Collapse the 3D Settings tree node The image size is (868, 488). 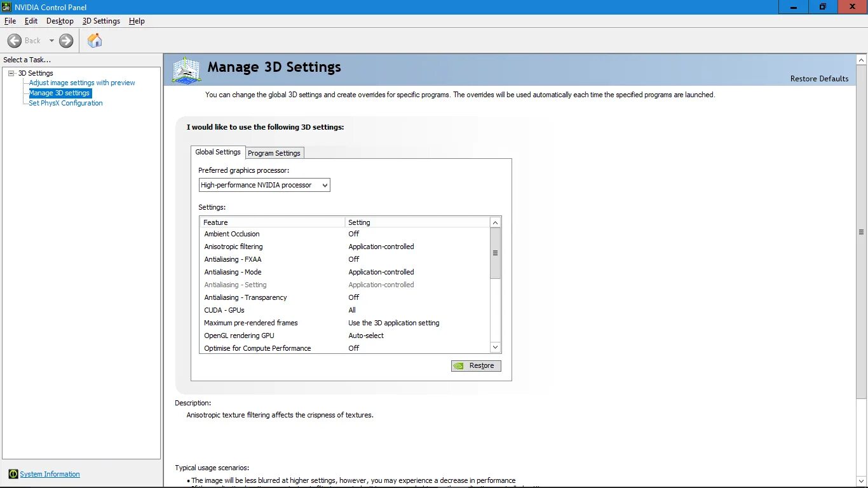[x=11, y=73]
